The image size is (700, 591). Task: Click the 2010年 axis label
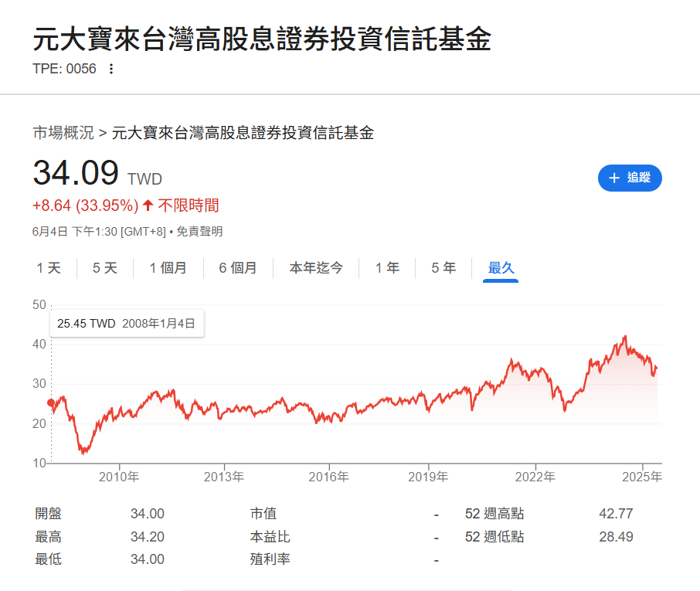[x=119, y=477]
